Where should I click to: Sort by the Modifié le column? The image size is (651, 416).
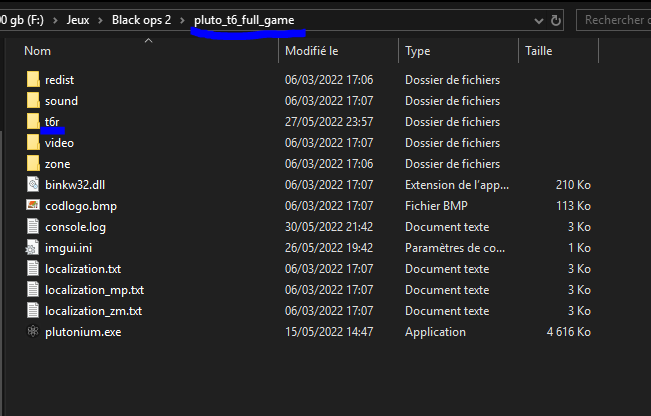(311, 51)
